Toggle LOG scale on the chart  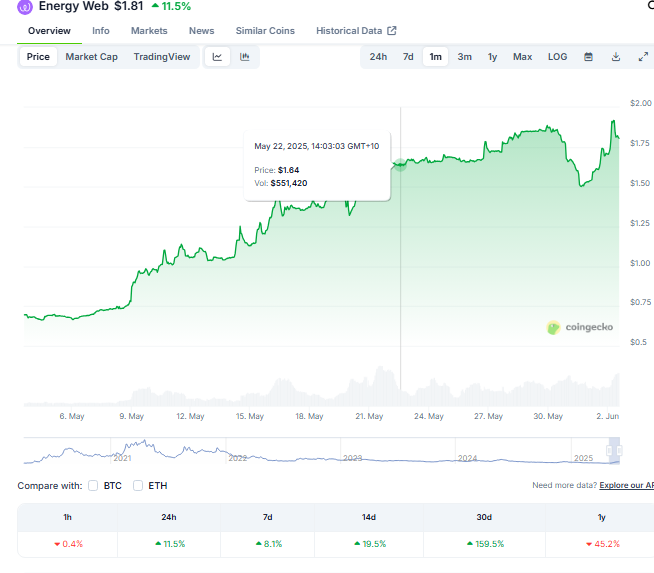tap(557, 57)
